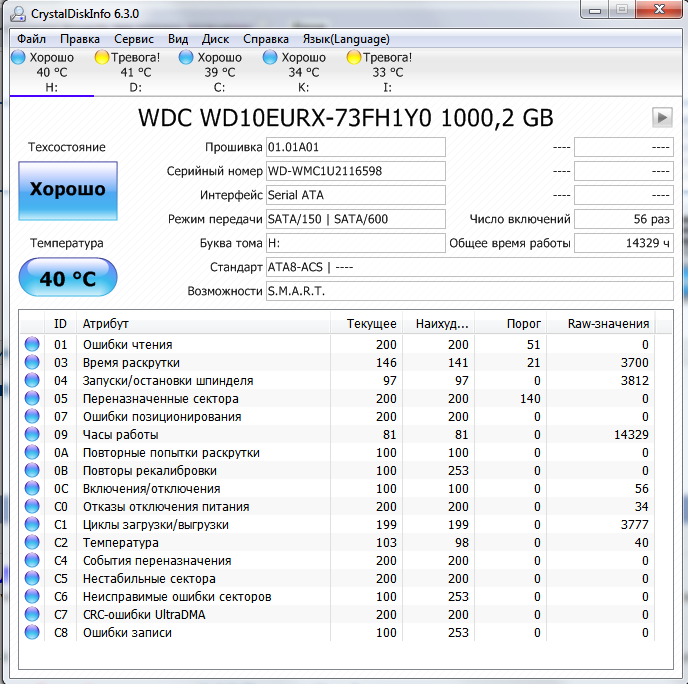Click the yellow warning orb for drive D:
The image size is (688, 684).
coord(101,58)
